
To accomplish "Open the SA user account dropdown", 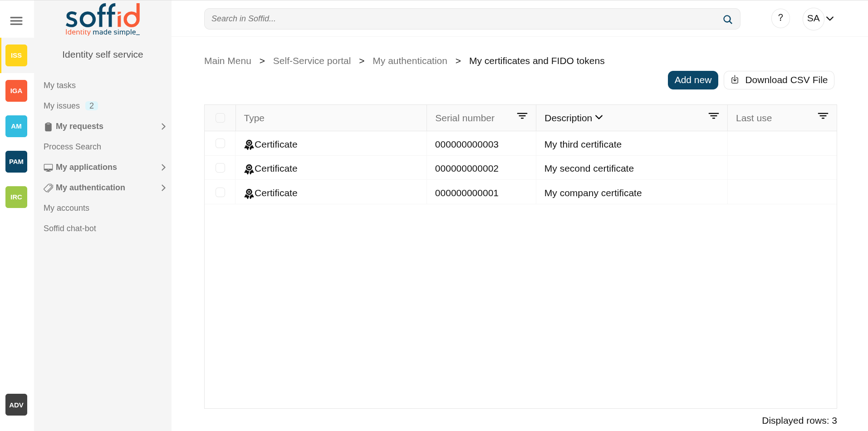I will 820,19.
